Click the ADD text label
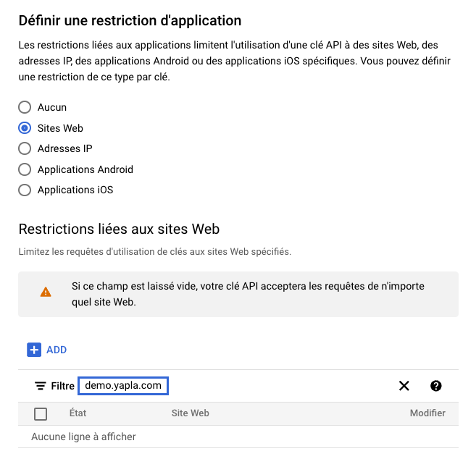The width and height of the screenshot is (476, 459). (x=57, y=350)
